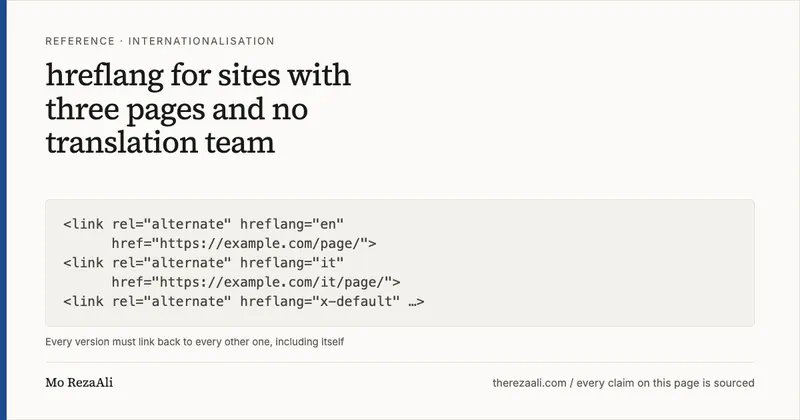Click caption starting "Every version must link"
Viewport: 800px width, 420px height.
point(194,342)
